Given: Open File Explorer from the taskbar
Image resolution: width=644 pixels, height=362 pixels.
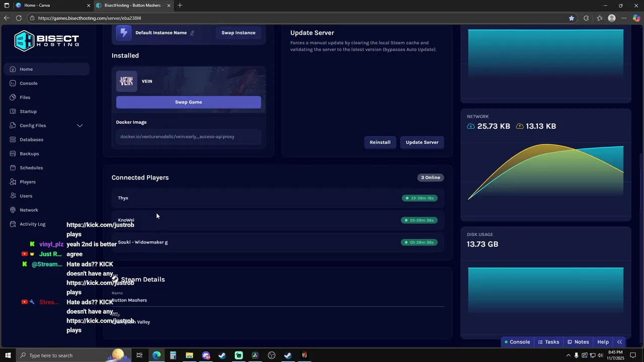Looking at the screenshot, I should coord(189,355).
